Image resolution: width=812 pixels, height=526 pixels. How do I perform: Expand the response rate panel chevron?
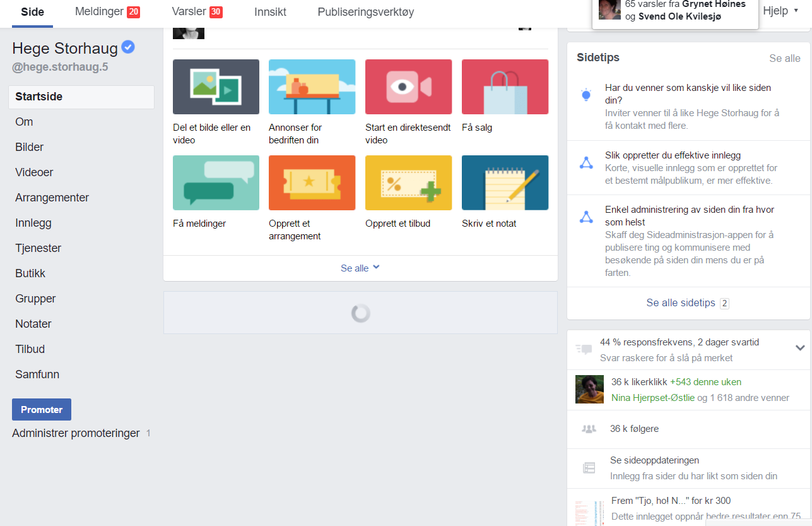tap(800, 348)
